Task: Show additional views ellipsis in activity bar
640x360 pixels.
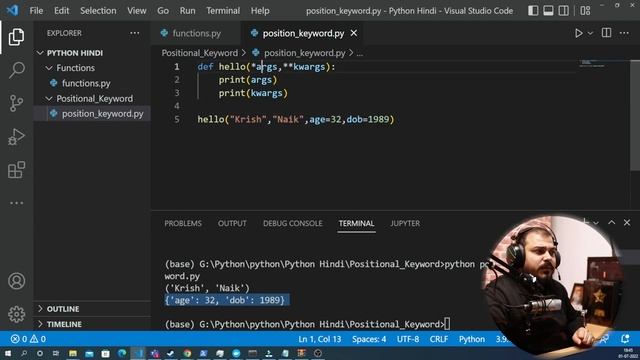Action: click(16, 203)
